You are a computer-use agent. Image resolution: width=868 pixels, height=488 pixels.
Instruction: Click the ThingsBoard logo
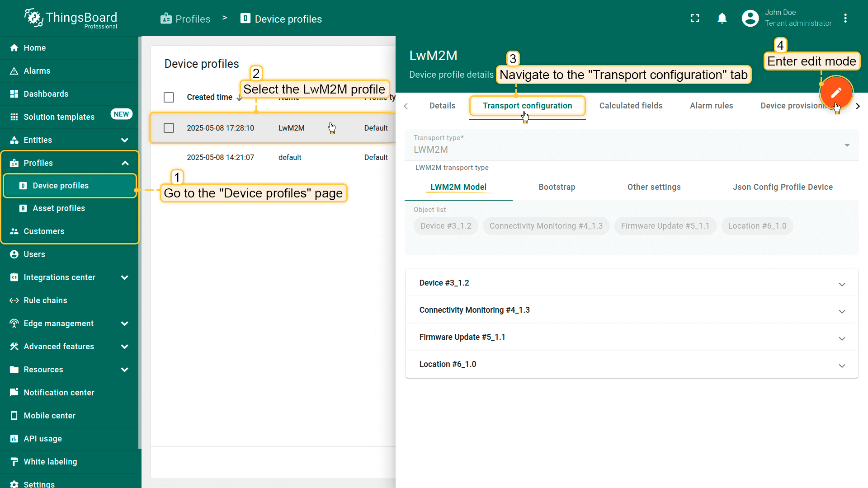(x=71, y=18)
